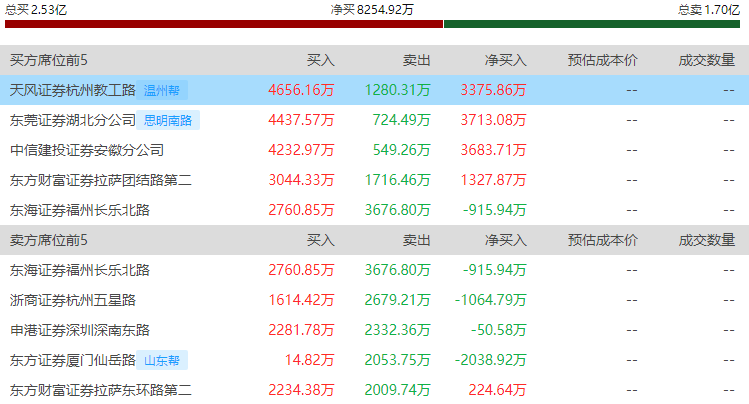Click the 山东帮 tag

[x=162, y=361]
